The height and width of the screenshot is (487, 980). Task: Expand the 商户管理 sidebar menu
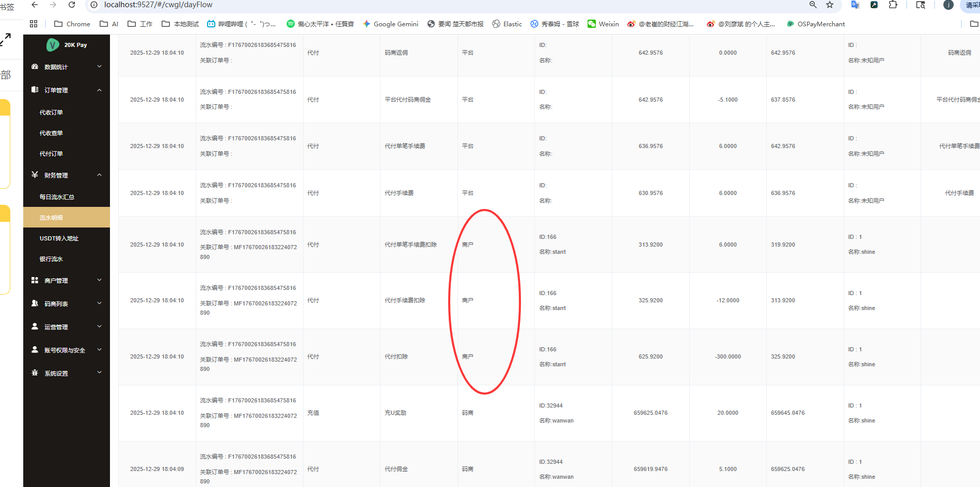[67, 281]
